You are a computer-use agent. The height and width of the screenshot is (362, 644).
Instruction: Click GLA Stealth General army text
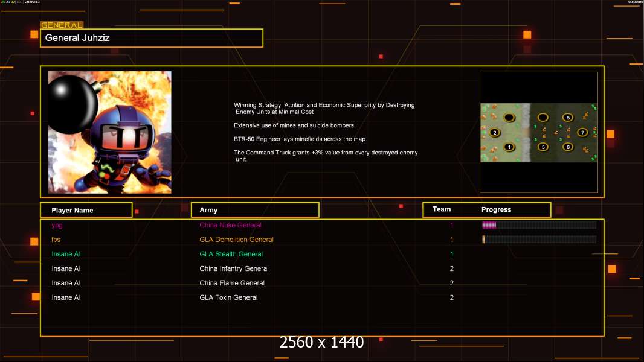coord(231,254)
